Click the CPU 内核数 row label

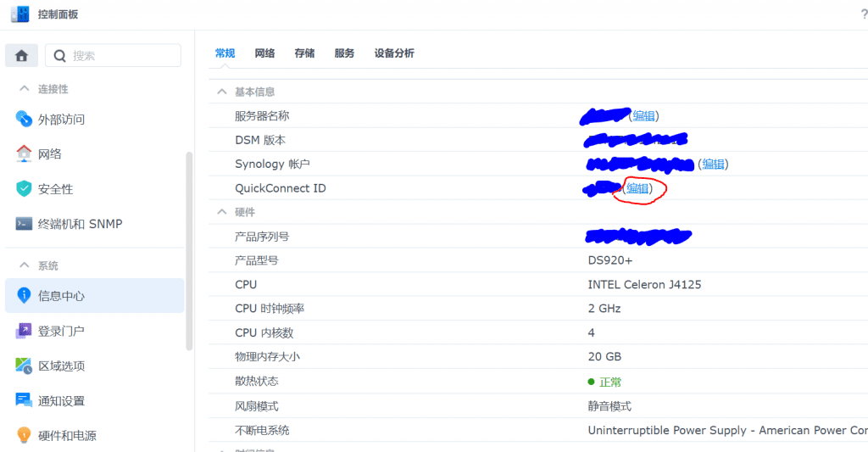264,332
